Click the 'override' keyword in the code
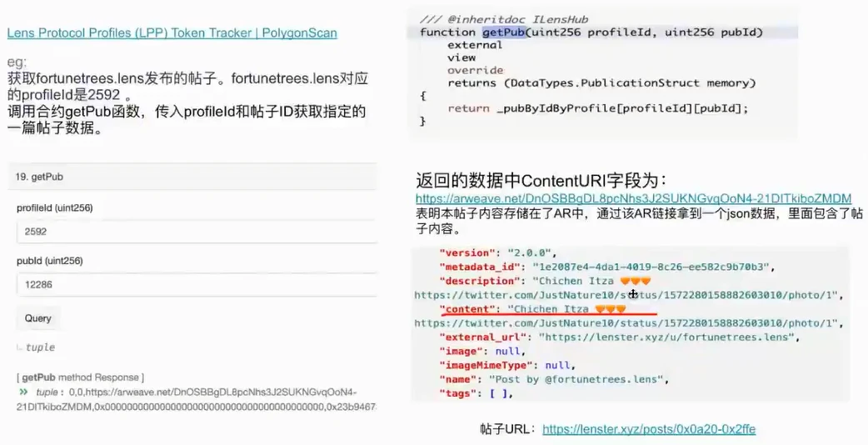868x445 pixels. (476, 70)
